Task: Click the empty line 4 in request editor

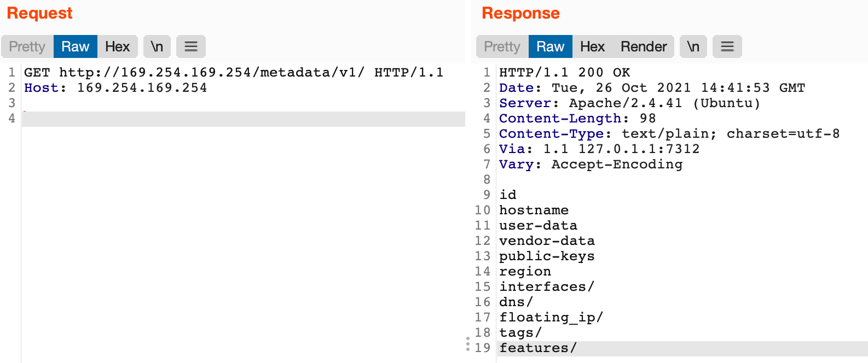Action: tap(243, 119)
